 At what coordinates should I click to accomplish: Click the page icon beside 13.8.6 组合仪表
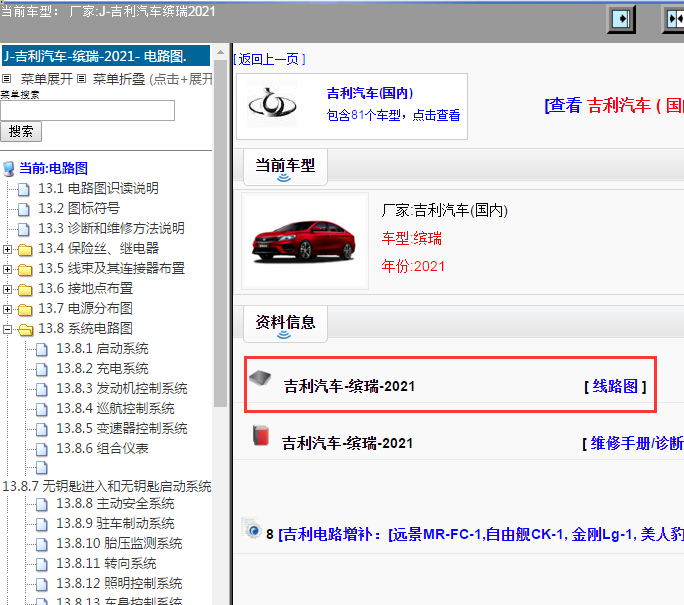coord(42,449)
